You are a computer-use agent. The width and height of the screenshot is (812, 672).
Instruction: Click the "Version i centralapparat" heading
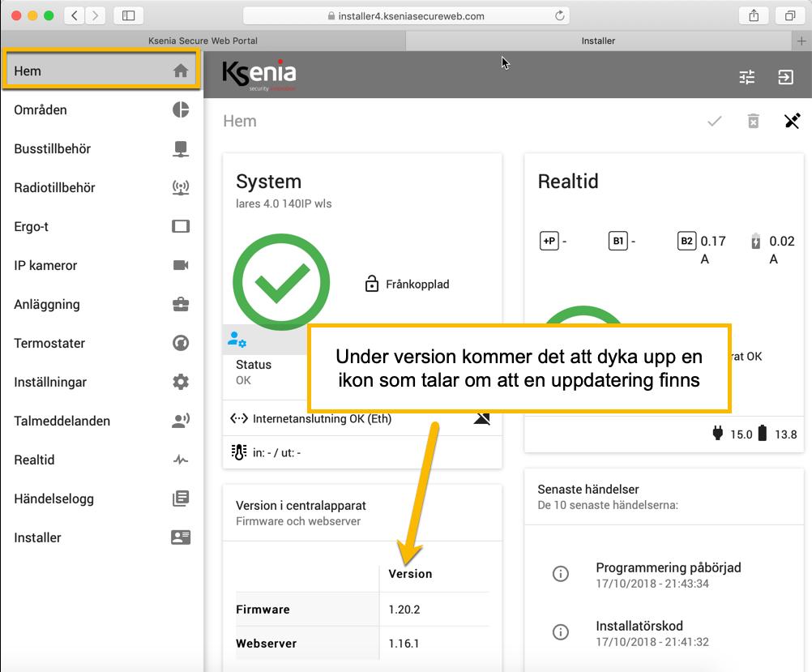[x=301, y=505]
